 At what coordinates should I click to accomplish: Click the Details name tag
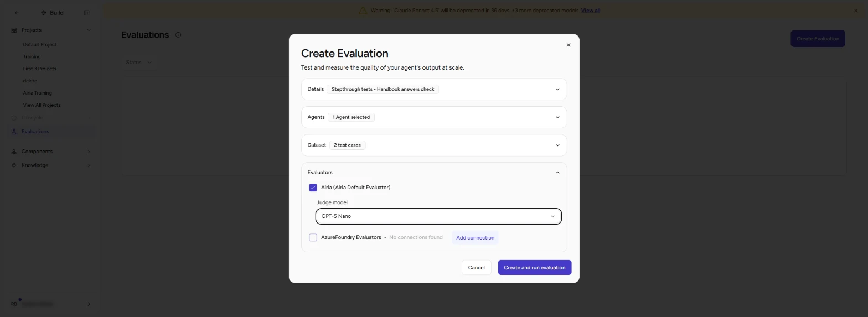pos(383,89)
